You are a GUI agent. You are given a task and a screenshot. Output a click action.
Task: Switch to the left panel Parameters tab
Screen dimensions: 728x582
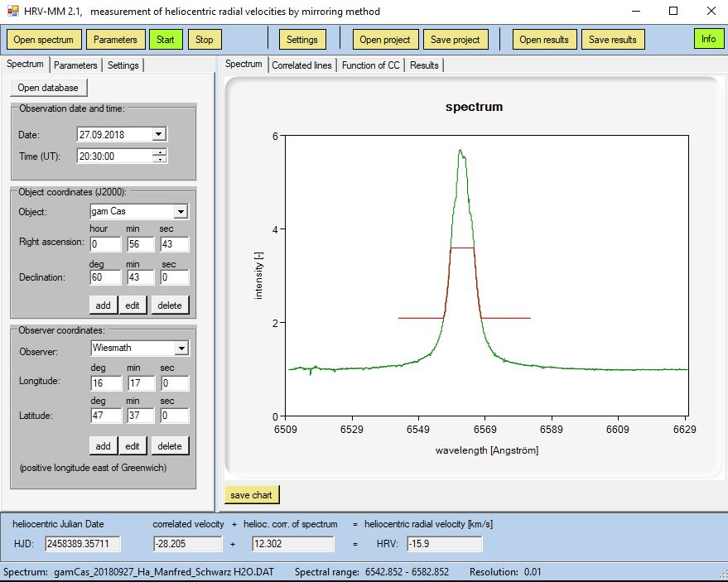click(x=75, y=65)
